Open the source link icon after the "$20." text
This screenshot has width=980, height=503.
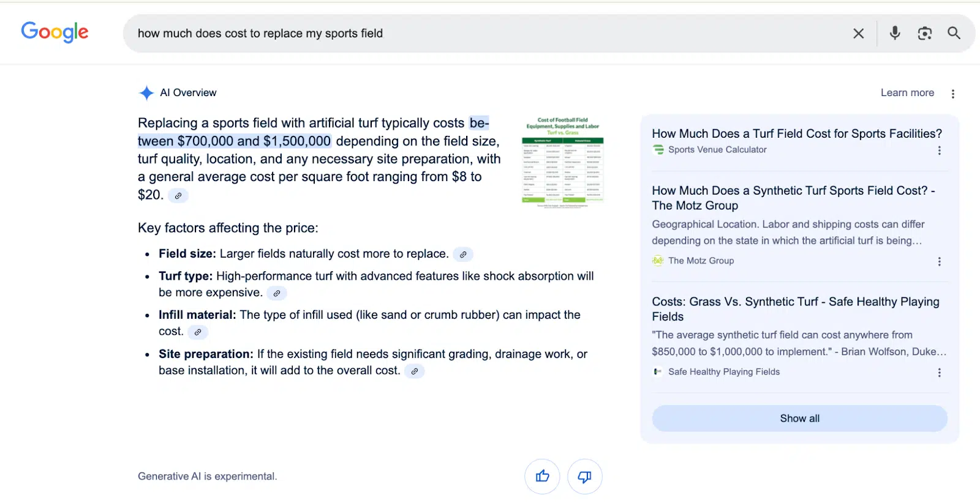(x=178, y=196)
